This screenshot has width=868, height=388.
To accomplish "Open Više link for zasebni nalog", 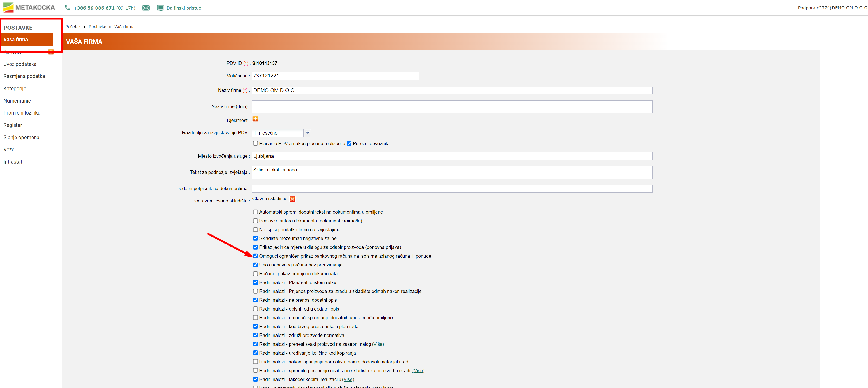I will (x=378, y=344).
